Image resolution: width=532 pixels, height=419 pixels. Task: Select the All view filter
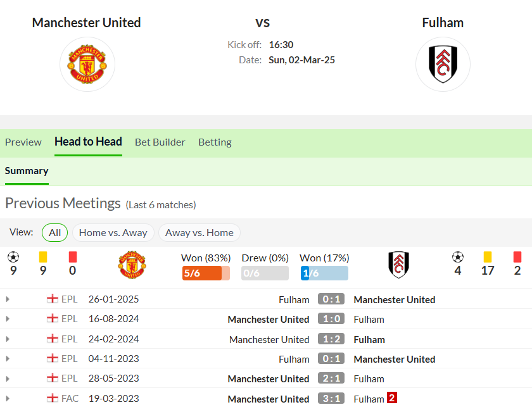click(54, 232)
